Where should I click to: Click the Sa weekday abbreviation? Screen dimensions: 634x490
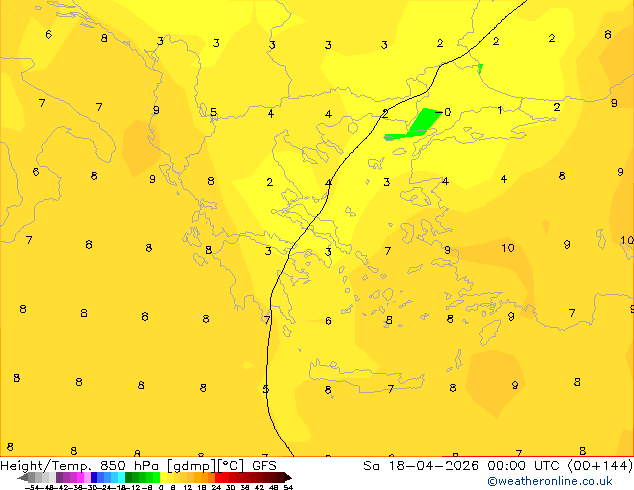pos(371,466)
